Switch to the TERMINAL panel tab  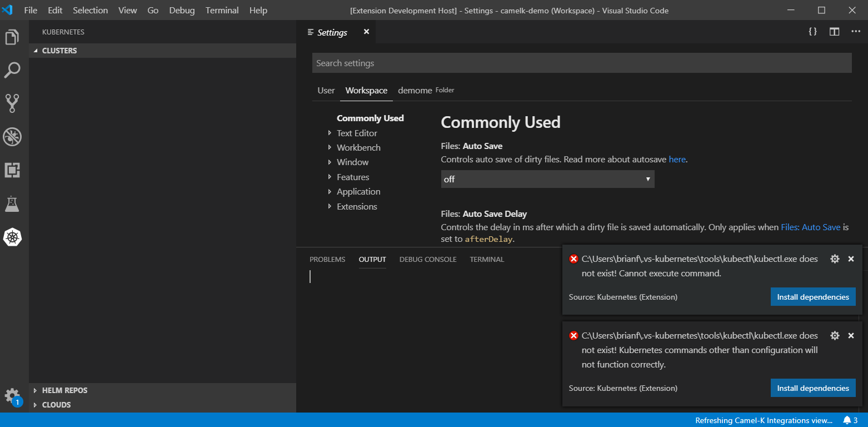tap(486, 259)
